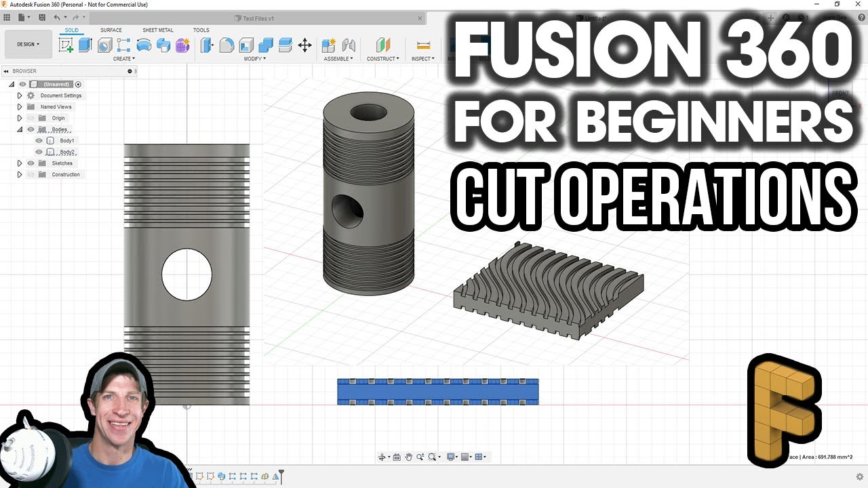Select the Press Pull tool
The image size is (868, 488).
coord(207,45)
